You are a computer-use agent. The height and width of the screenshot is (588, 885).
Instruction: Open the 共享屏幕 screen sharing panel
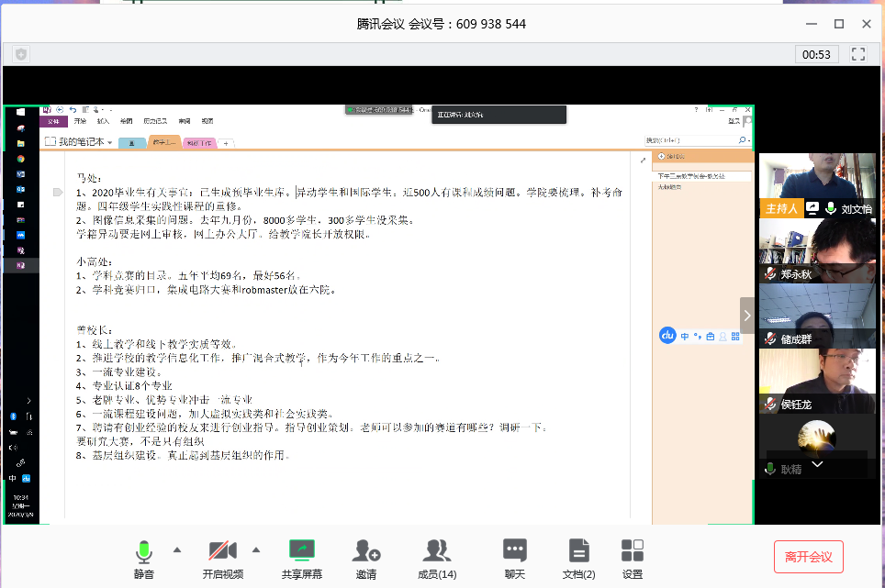coord(302,555)
